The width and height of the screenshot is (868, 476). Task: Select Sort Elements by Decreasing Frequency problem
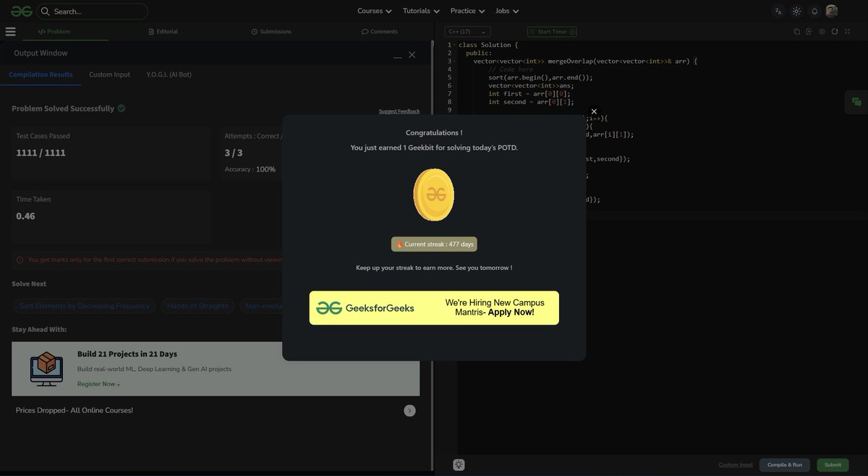pyautogui.click(x=85, y=306)
